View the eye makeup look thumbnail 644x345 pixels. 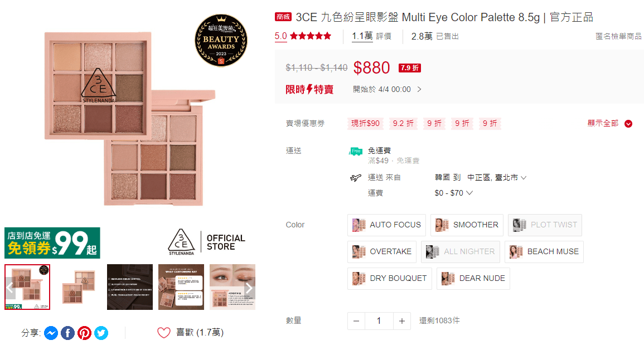[233, 287]
